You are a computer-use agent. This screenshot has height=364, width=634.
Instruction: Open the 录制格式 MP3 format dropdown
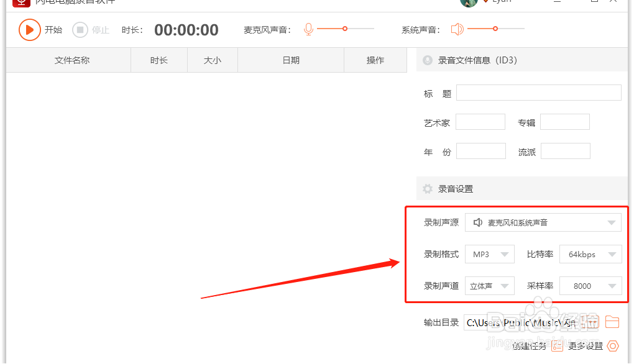489,254
